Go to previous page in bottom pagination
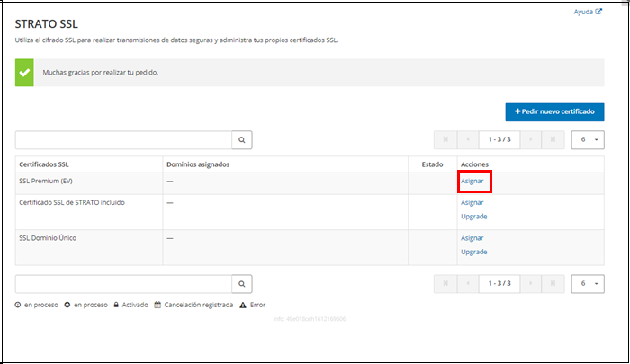 tap(468, 283)
